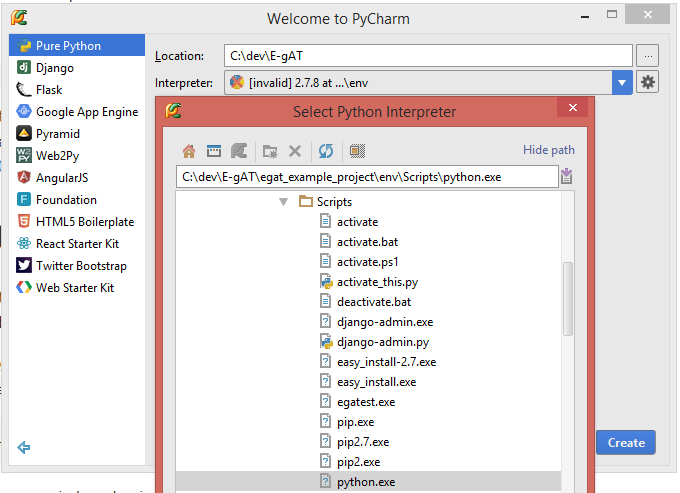Select egatest.exe file
680x493 pixels.
click(366, 402)
